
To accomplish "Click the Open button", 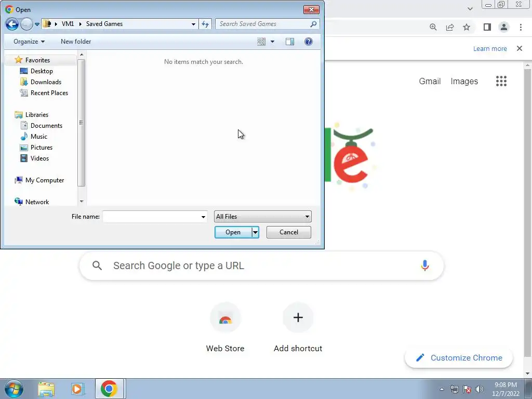I will coord(233,232).
